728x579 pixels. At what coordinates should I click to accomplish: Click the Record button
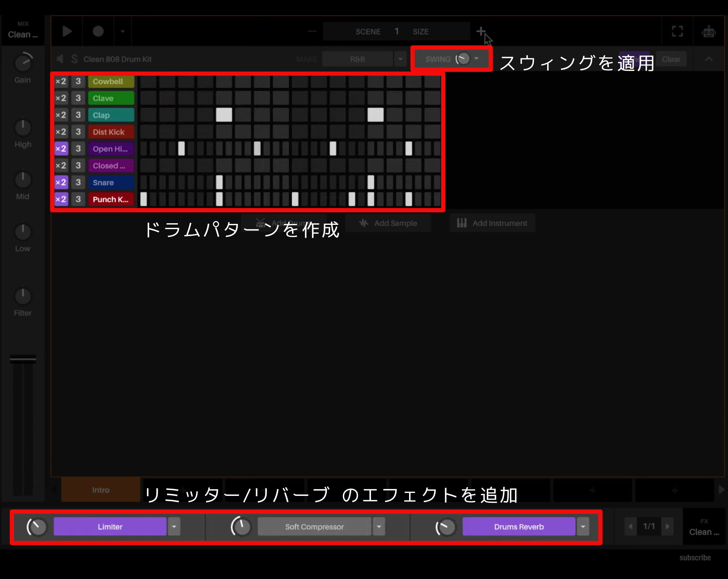98,31
